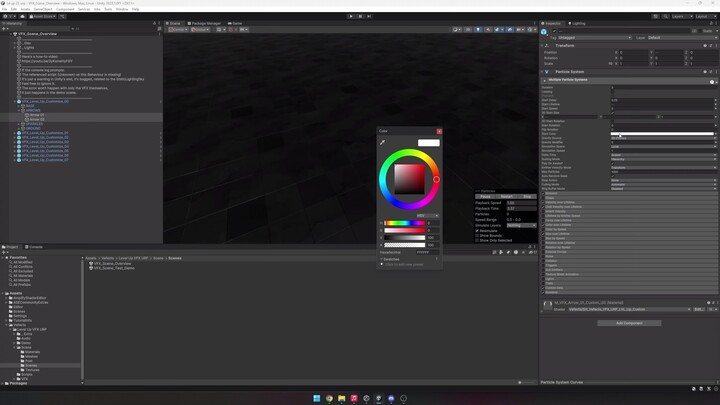The width and height of the screenshot is (720, 405).
Task: Switch to the Package Manager tab
Action: point(204,23)
